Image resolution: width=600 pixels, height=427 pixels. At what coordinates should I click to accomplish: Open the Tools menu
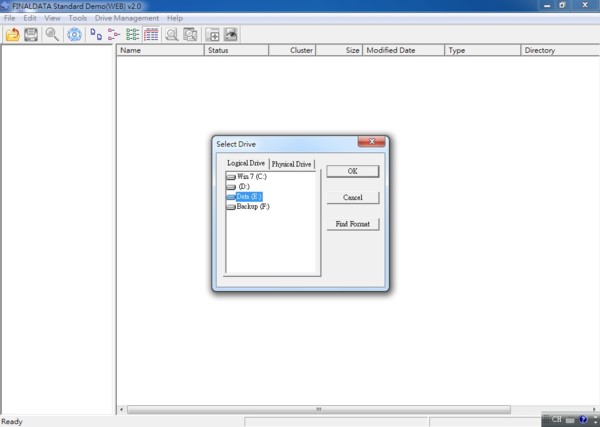pos(77,19)
